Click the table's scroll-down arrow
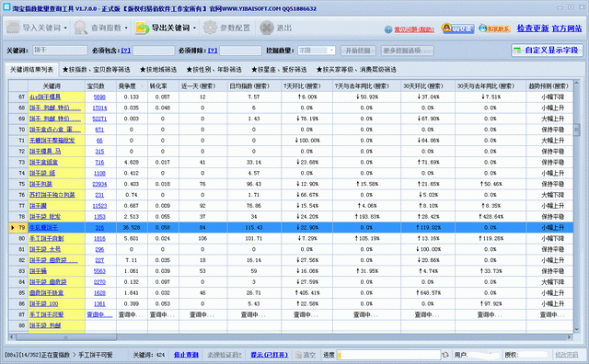Image resolution: width=589 pixels, height=364 pixels. click(x=577, y=329)
